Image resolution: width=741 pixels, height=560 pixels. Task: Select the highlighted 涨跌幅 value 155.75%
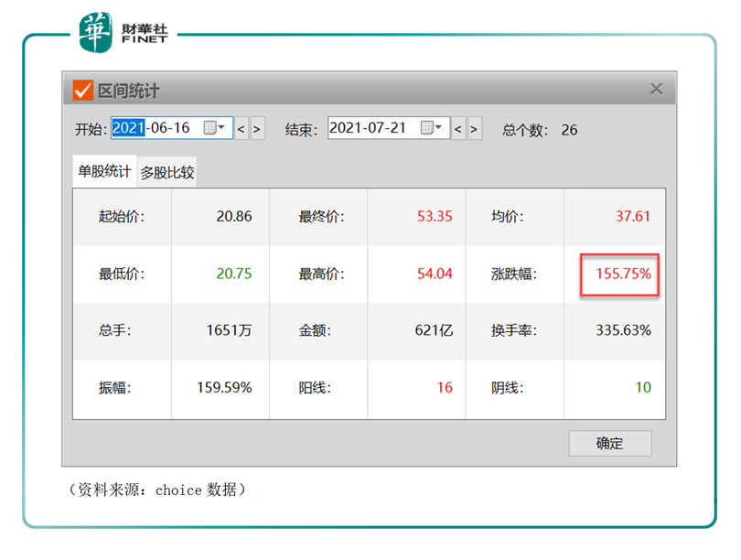620,274
